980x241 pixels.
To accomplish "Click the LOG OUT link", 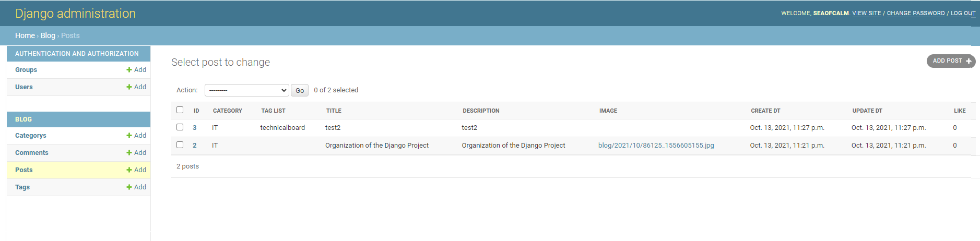I will click(x=963, y=14).
